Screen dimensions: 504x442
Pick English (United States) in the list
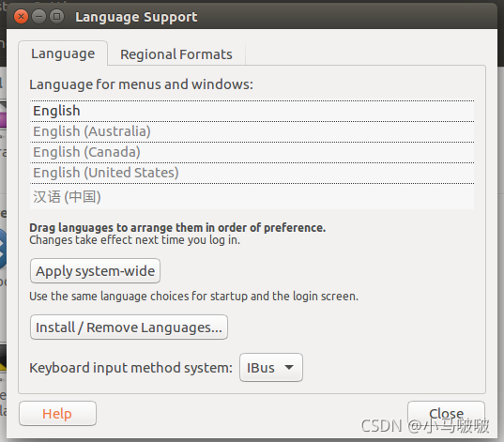[252, 173]
